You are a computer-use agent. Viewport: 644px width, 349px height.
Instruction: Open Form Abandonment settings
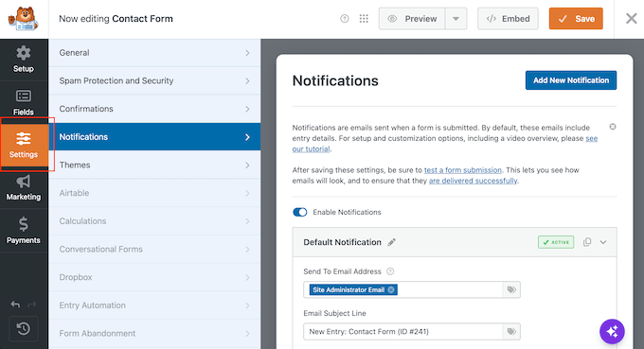(x=154, y=334)
